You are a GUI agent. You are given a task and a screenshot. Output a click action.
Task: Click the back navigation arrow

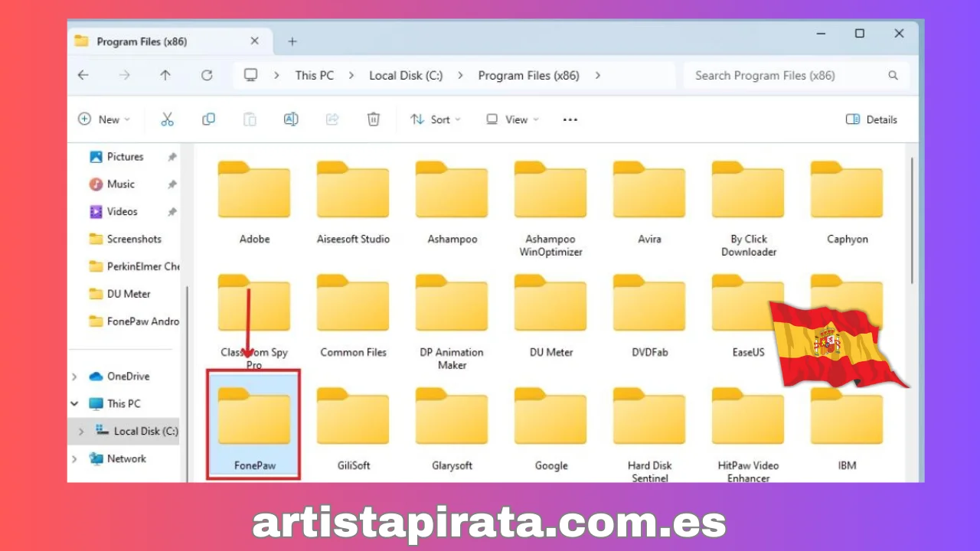click(83, 75)
